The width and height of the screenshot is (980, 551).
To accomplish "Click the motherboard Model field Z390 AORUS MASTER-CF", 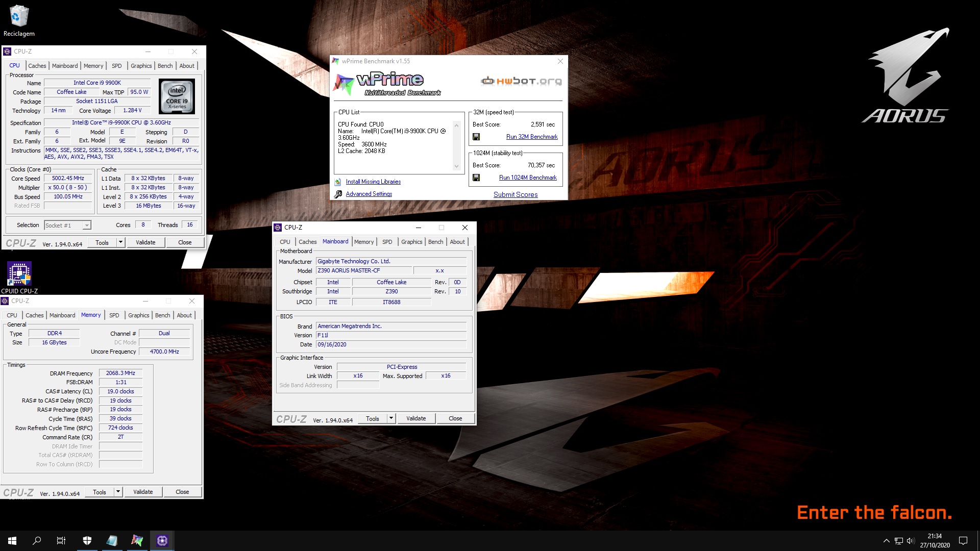I will click(363, 271).
